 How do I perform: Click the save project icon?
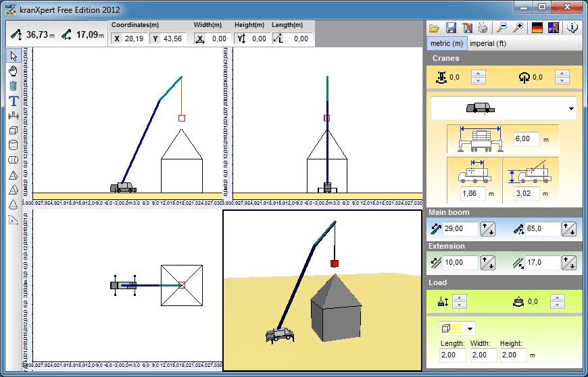tap(451, 28)
